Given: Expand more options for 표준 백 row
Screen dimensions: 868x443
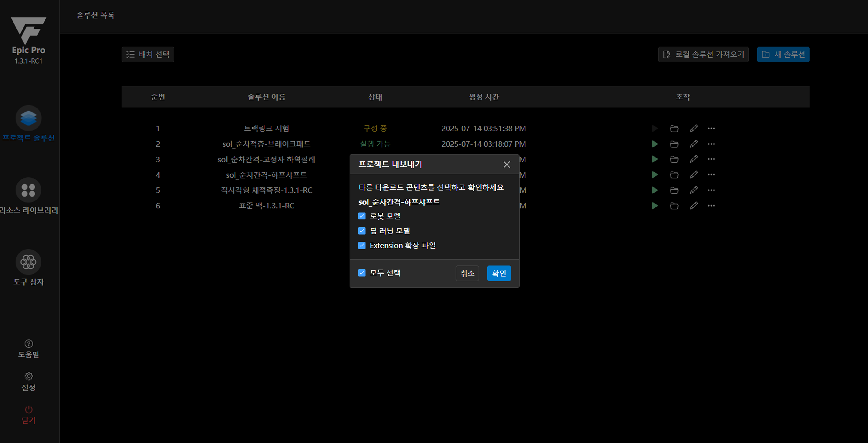Looking at the screenshot, I should tap(711, 206).
